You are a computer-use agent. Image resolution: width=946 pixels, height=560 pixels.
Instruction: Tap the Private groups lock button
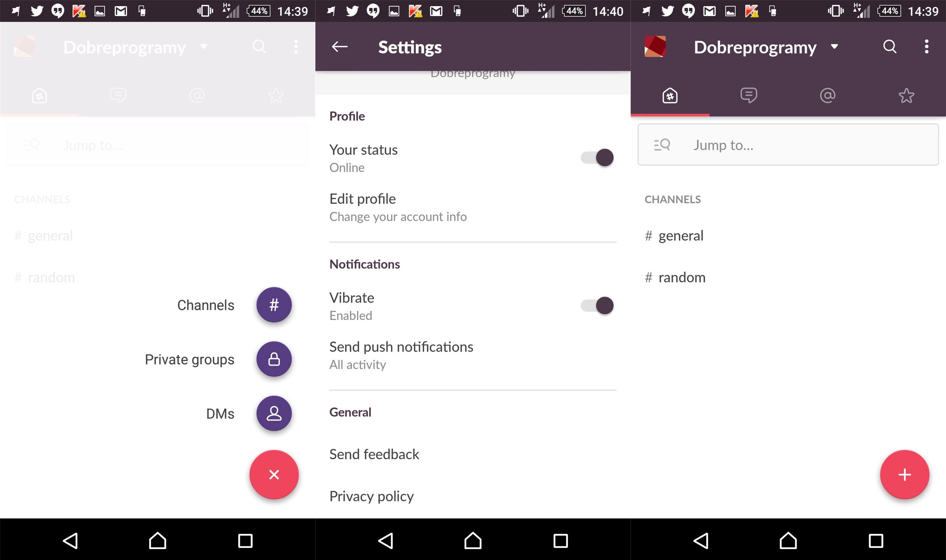[x=274, y=359]
